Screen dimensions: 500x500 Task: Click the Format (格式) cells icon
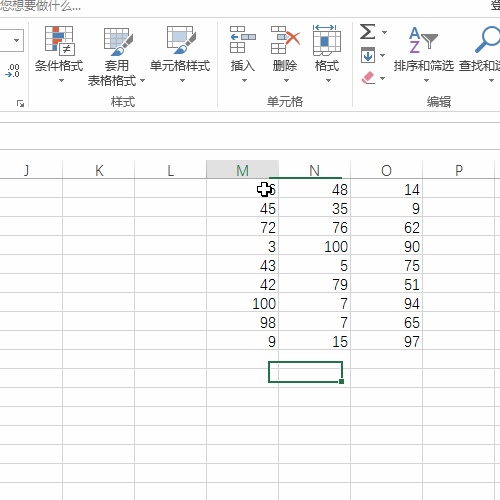click(327, 40)
